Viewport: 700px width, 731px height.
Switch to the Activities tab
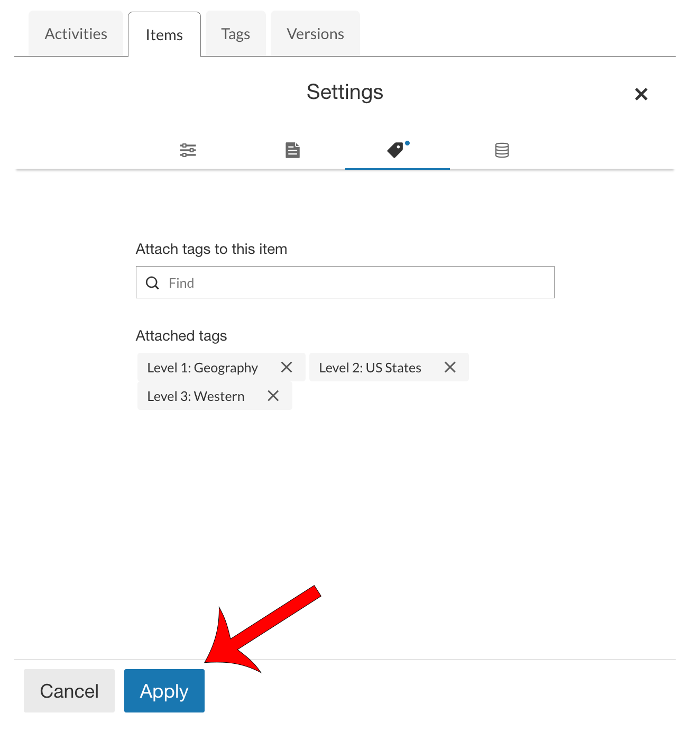point(76,33)
